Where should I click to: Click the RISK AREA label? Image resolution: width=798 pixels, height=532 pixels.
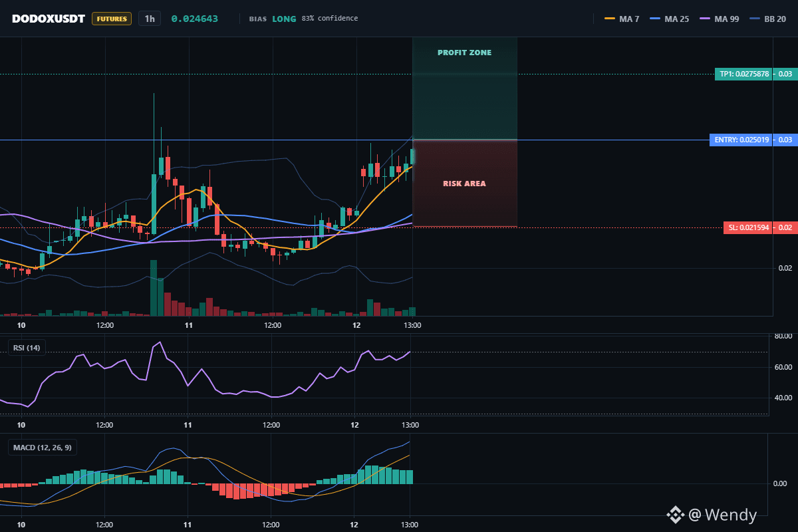(465, 184)
